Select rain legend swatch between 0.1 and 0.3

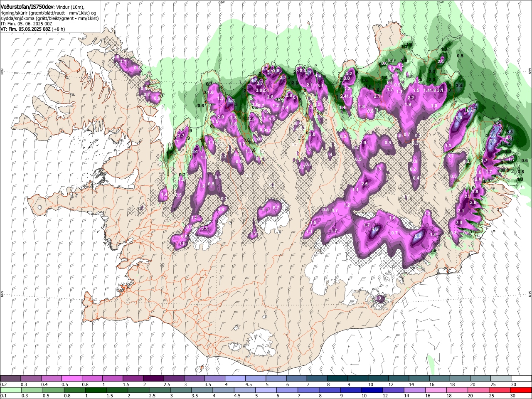pos(11,390)
